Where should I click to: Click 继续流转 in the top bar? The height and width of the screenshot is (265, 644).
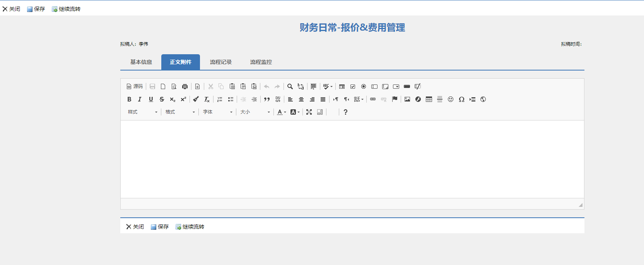(66, 9)
